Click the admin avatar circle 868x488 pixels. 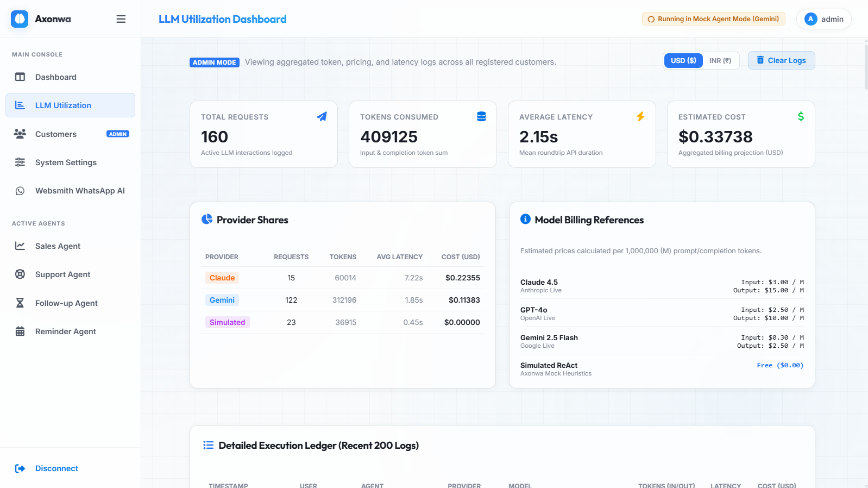(x=811, y=19)
